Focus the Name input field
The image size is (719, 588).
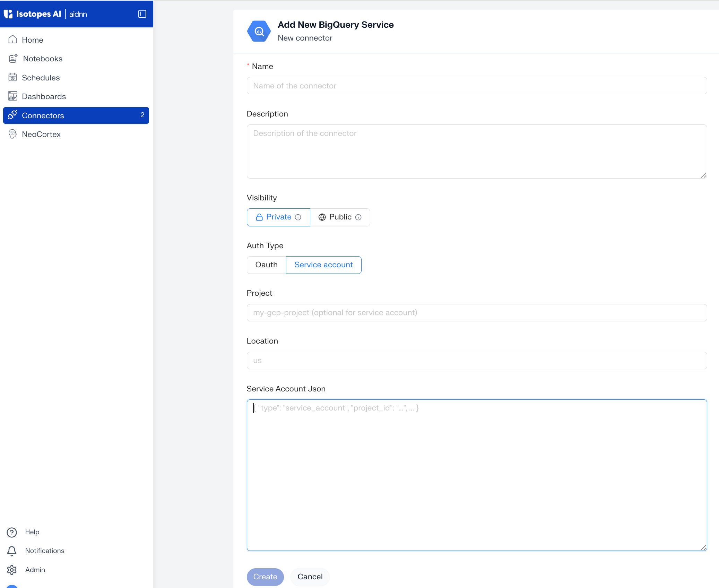(x=477, y=86)
